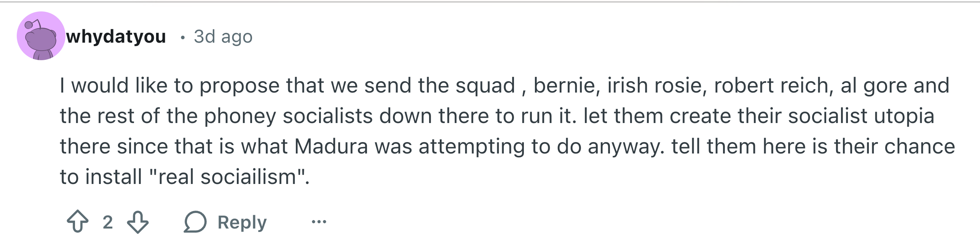Open the whydatyou username profile link
The width and height of the screenshot is (980, 251).
tap(116, 37)
